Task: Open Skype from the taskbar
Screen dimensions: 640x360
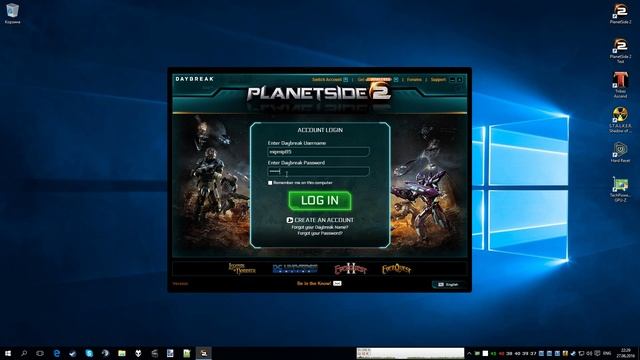Action: (89, 353)
